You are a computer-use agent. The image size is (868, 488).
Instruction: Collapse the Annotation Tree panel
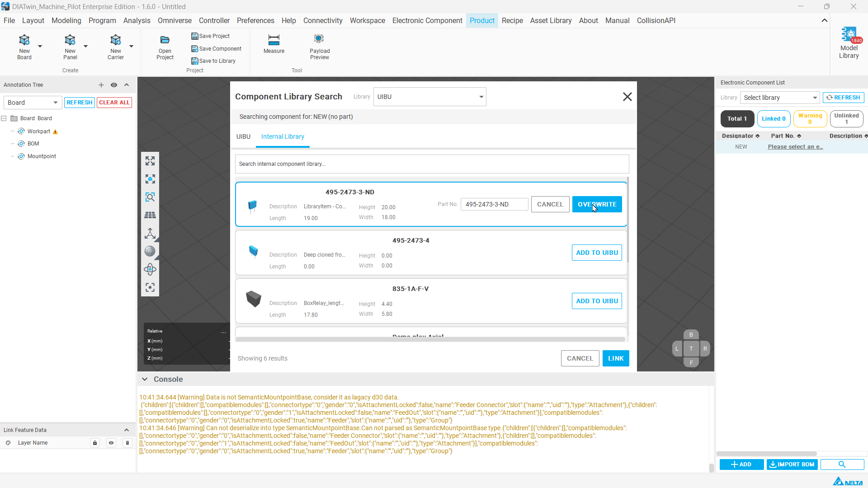point(127,85)
